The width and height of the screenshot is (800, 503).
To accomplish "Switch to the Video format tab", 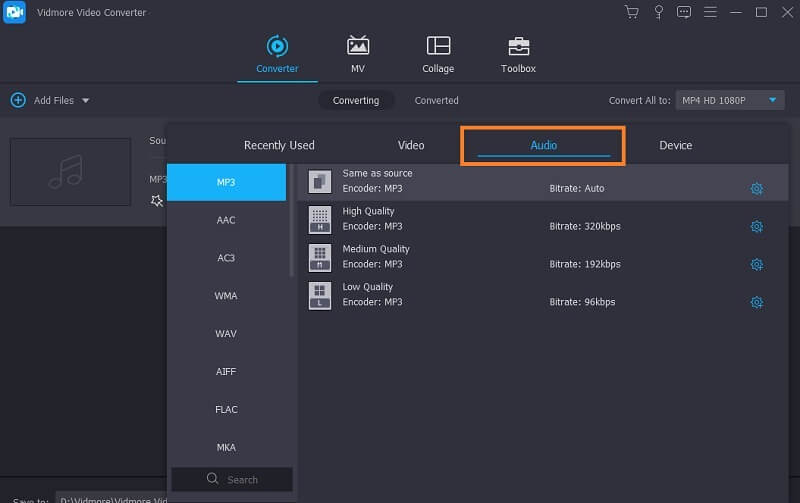I will (411, 145).
